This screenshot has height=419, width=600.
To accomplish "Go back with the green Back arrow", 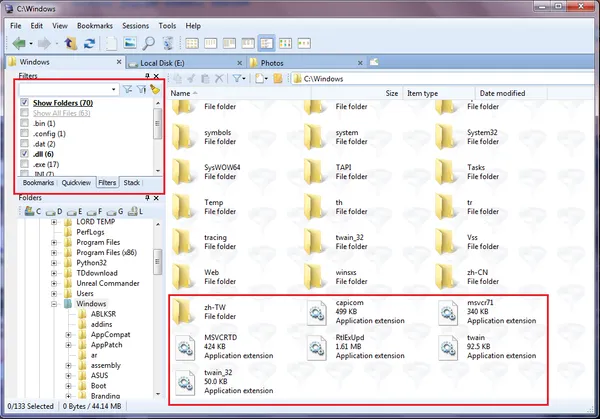I will coord(18,43).
